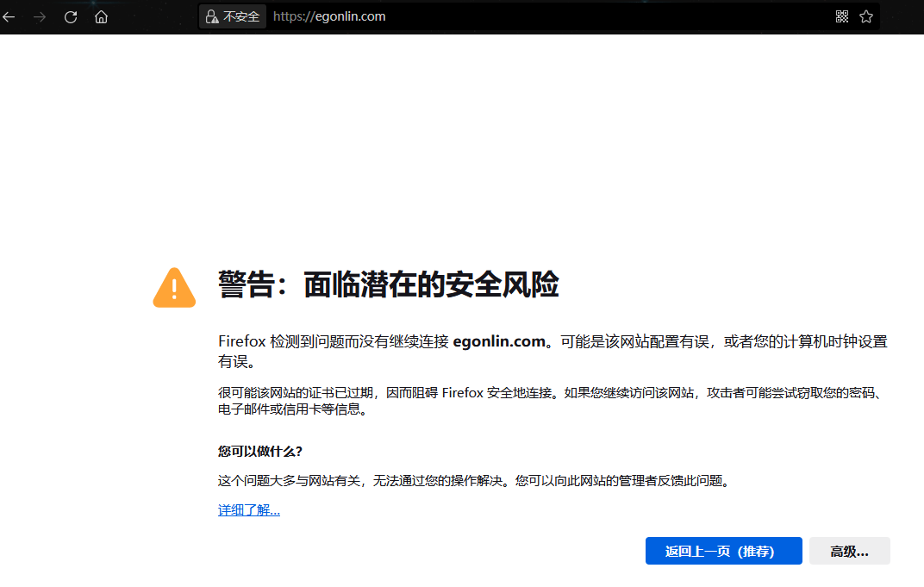Focus the URL field showing https://egonlin.com
Screen dimensions: 924x587
[x=517, y=16]
